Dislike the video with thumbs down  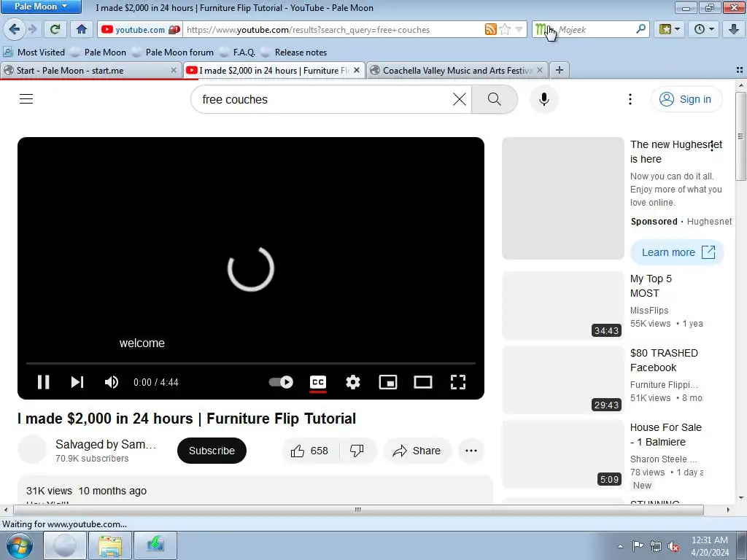[357, 451]
